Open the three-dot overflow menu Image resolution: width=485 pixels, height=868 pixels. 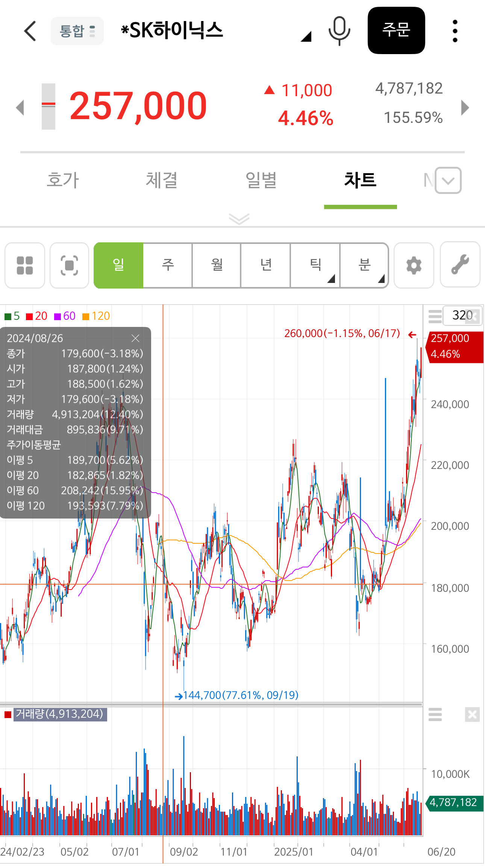click(x=455, y=31)
